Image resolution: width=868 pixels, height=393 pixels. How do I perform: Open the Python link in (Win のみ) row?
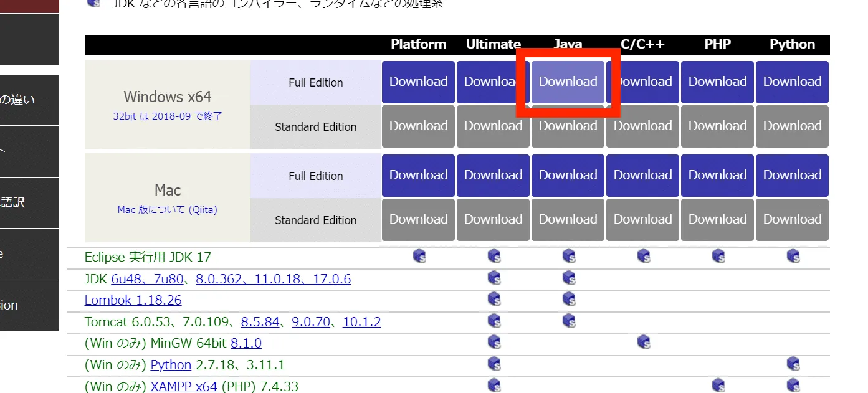click(171, 365)
